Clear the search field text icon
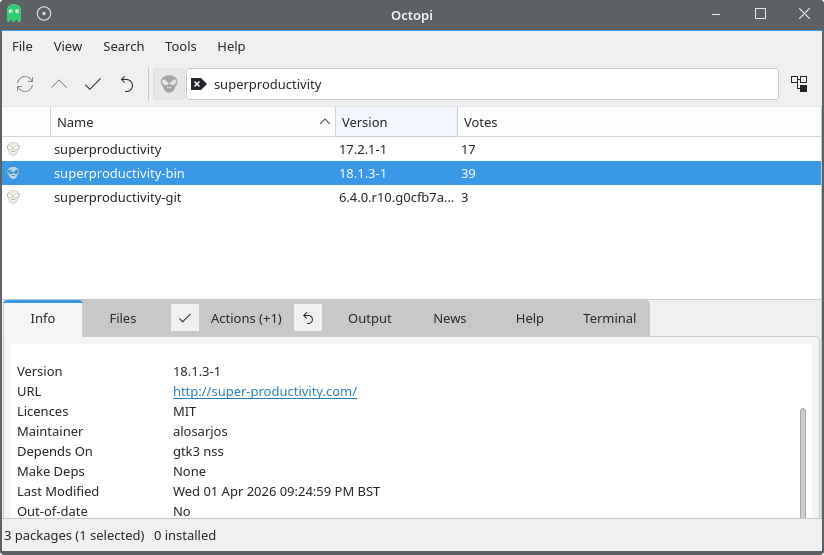 [x=198, y=84]
